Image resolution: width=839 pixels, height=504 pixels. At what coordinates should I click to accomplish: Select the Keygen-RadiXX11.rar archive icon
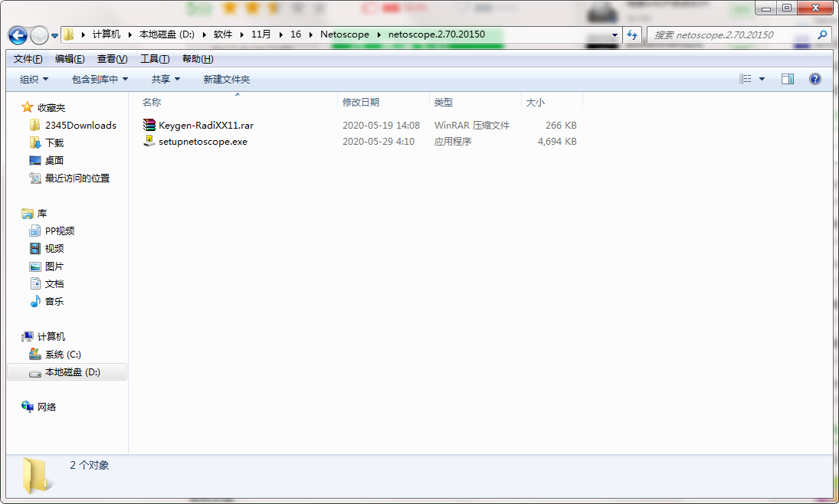pos(149,125)
